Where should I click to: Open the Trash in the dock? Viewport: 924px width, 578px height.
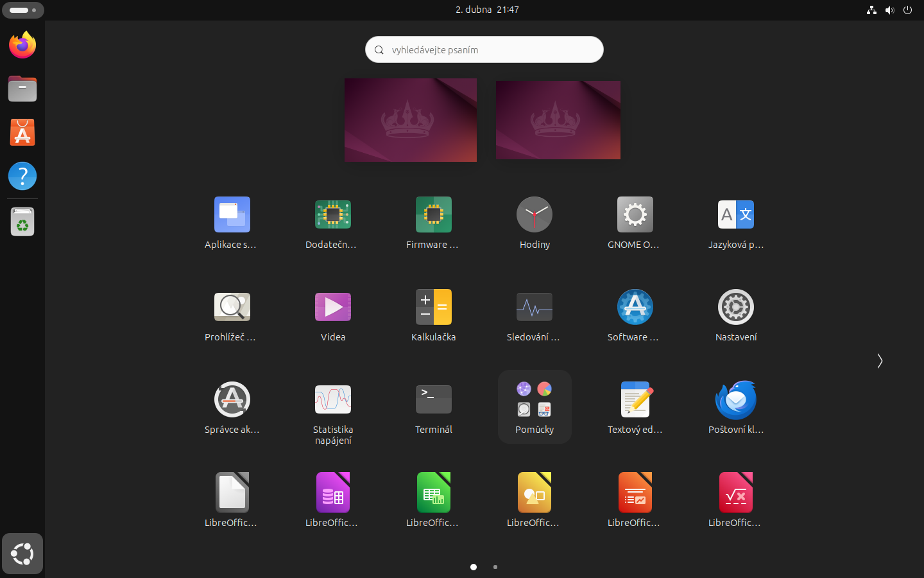point(22,222)
